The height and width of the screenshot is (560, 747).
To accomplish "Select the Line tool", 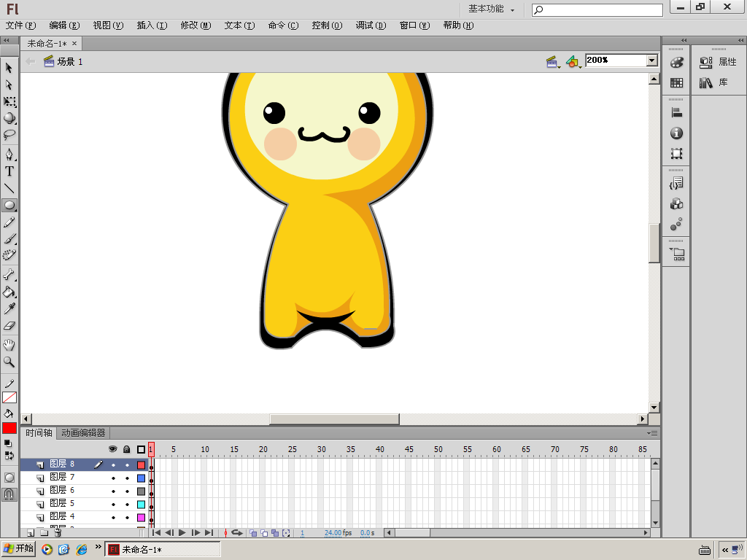I will click(9, 188).
